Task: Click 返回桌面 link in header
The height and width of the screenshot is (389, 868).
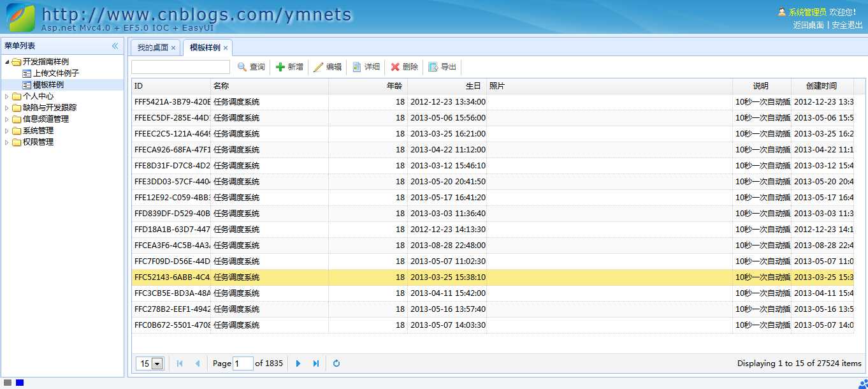Action: coord(809,25)
